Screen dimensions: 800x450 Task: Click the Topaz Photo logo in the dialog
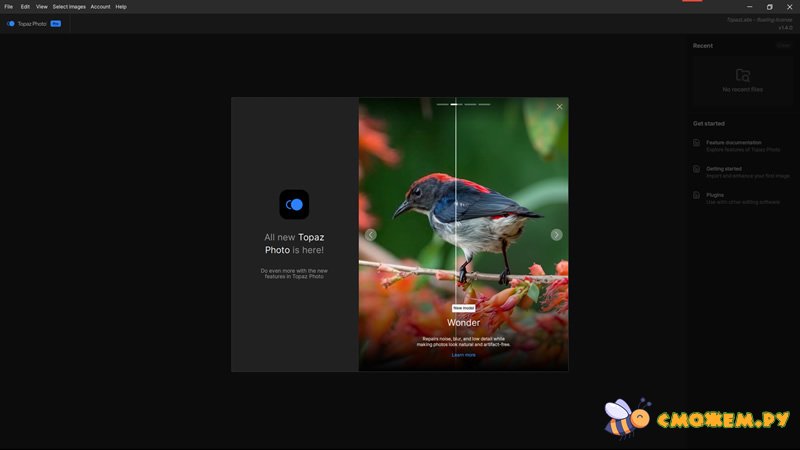coord(294,204)
